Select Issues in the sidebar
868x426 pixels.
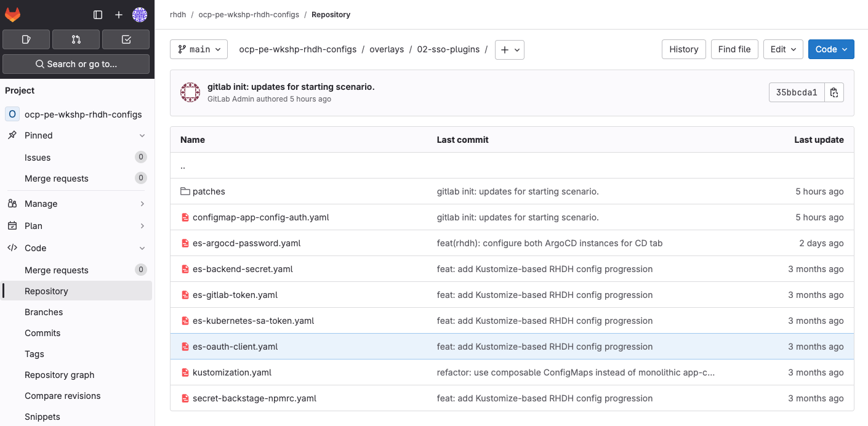coord(77,158)
